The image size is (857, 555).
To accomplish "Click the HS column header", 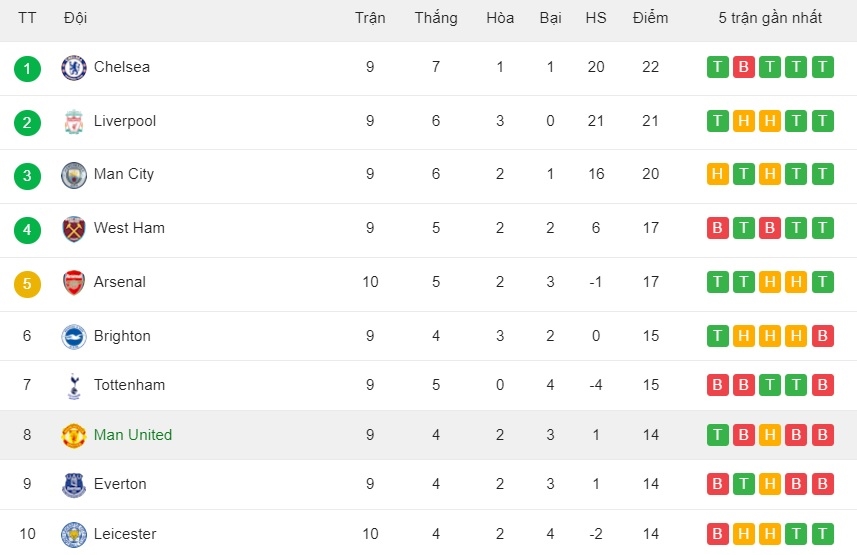I will click(596, 18).
